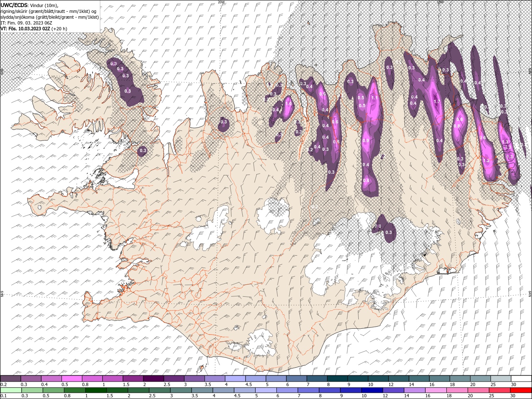The width and height of the screenshot is (532, 399).
Task: Pick upper legend swatch between 0.3 and 0.4
Action: click(31, 379)
